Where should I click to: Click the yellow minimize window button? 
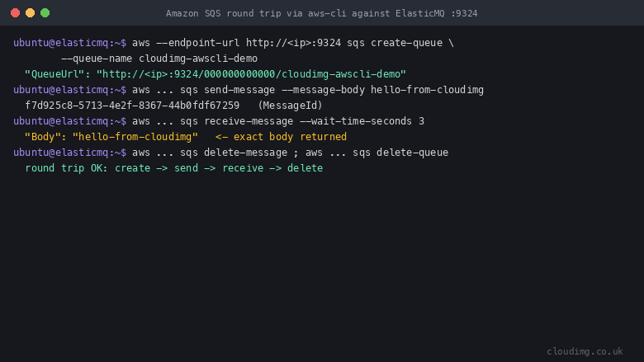tap(30, 12)
